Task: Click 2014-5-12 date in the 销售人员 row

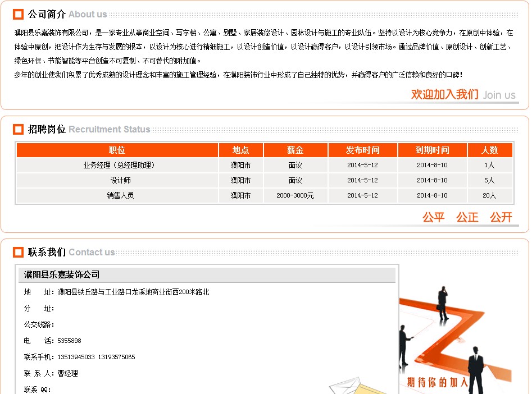Action: pos(362,195)
